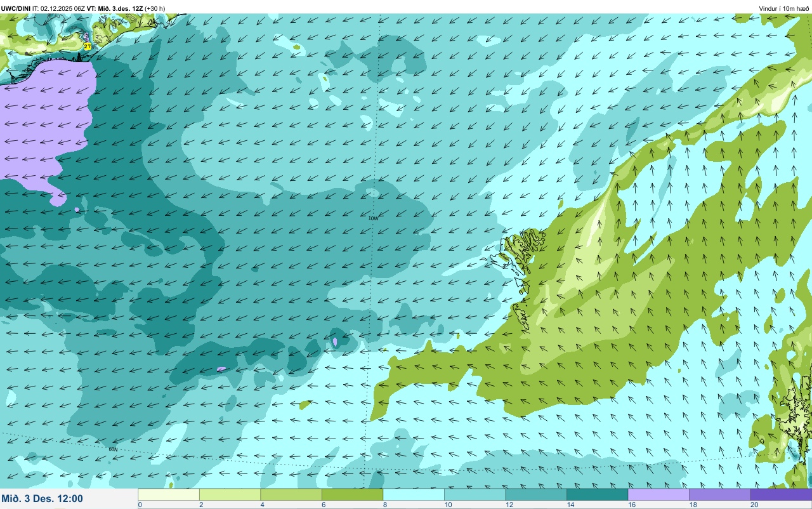Click the Mið. 3 Des. 12:00 timestamp
The image size is (812, 509).
pos(43,498)
